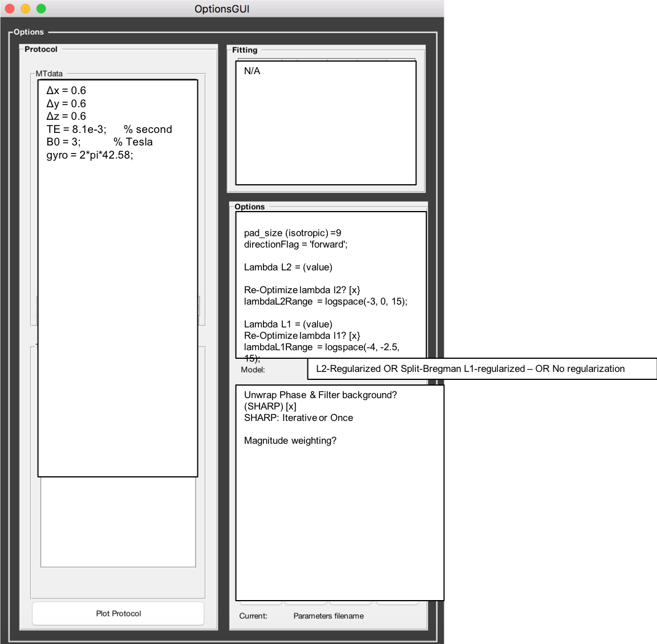Toggle the Re-Optimize lambda L1 checkbox

coord(355,336)
